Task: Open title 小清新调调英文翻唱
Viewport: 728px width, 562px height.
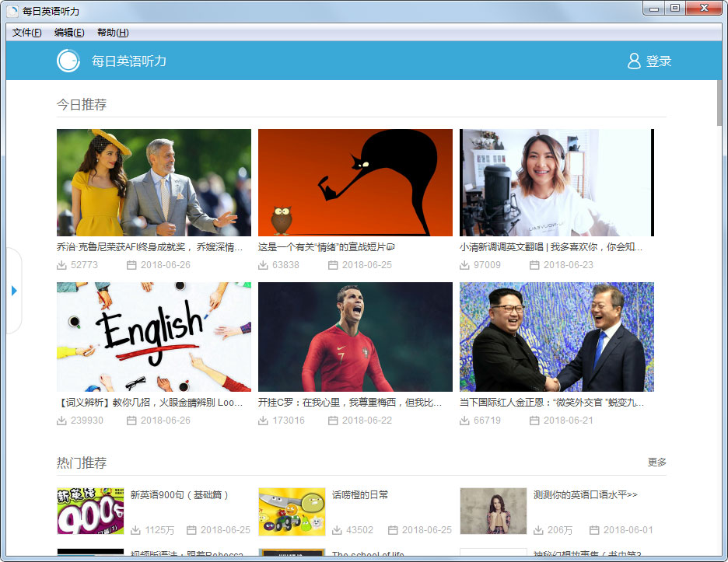Action: [551, 247]
